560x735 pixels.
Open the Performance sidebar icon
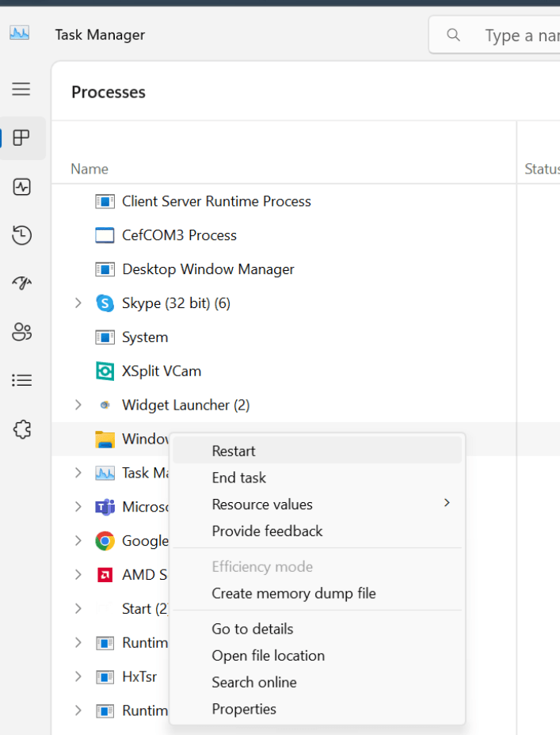21,187
